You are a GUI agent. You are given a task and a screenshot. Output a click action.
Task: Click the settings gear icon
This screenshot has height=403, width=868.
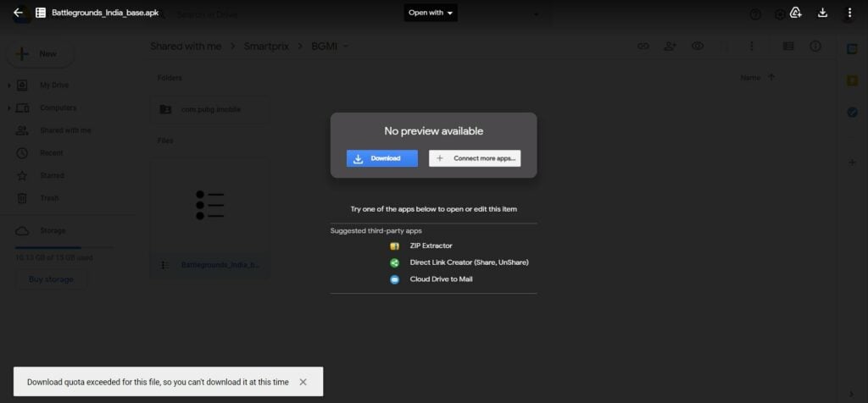pyautogui.click(x=780, y=14)
